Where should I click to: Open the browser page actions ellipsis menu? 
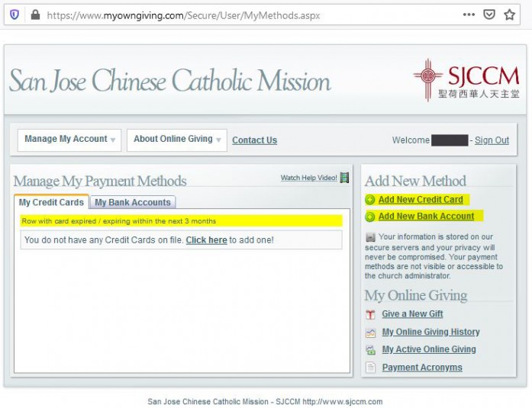click(469, 14)
